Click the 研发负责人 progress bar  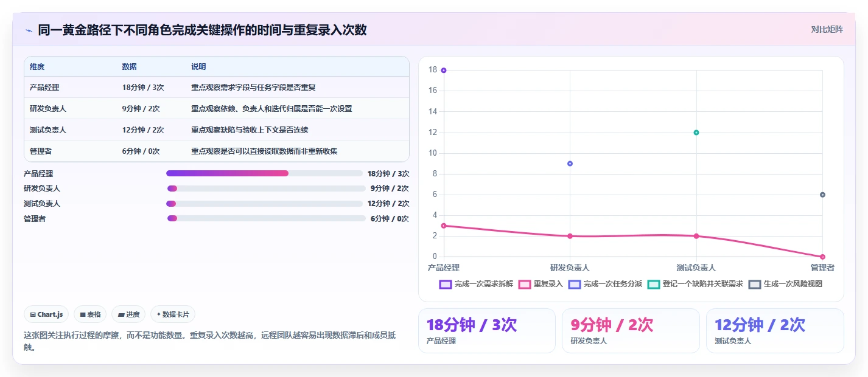pyautogui.click(x=267, y=188)
